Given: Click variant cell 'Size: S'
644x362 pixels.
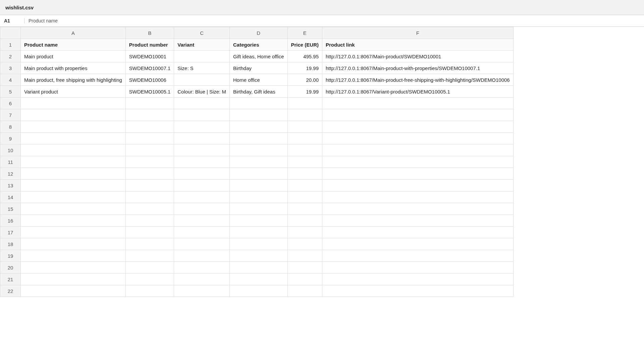Looking at the screenshot, I should 202,68.
